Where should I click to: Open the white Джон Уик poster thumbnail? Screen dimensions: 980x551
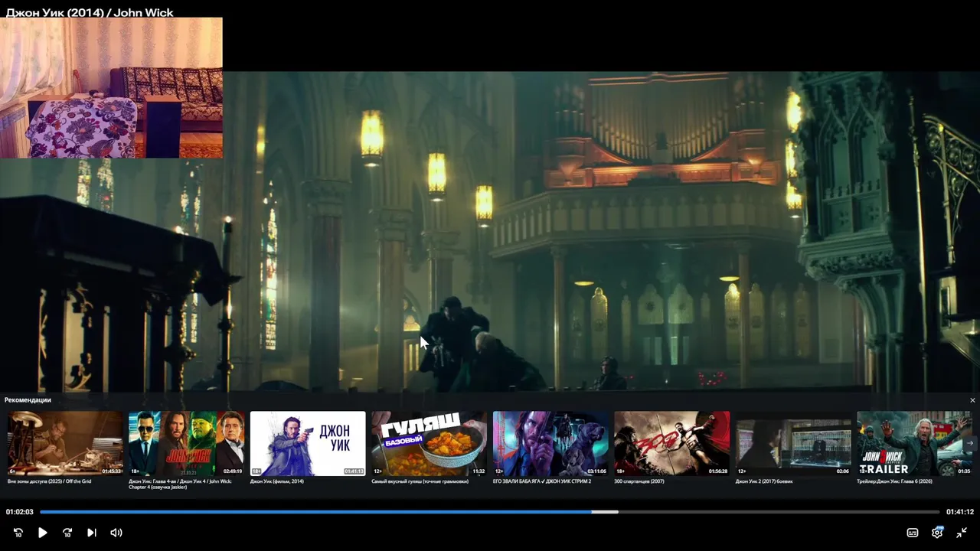pos(308,444)
